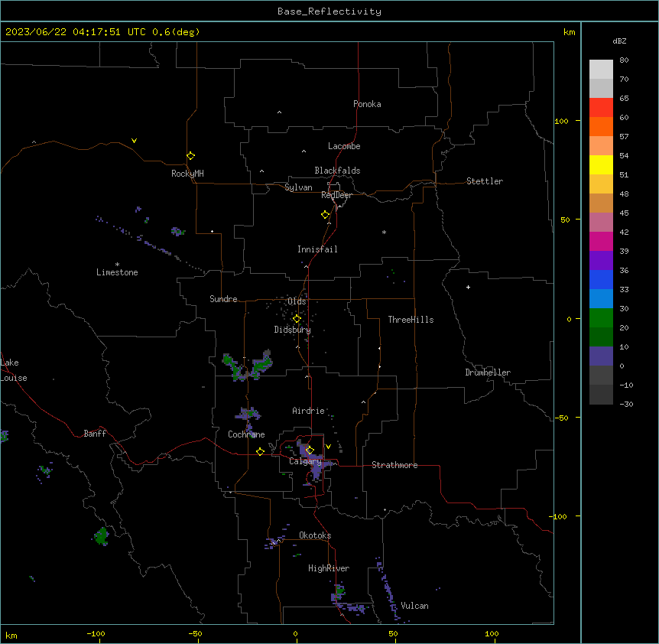This screenshot has width=659, height=644.
Task: Click the Base_Reflectivity title text
Action: click(329, 11)
